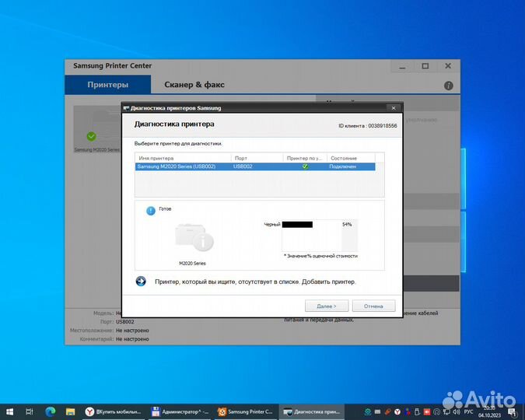The image size is (525, 420).
Task: Open File Explorer from the taskbar
Action: (x=70, y=411)
